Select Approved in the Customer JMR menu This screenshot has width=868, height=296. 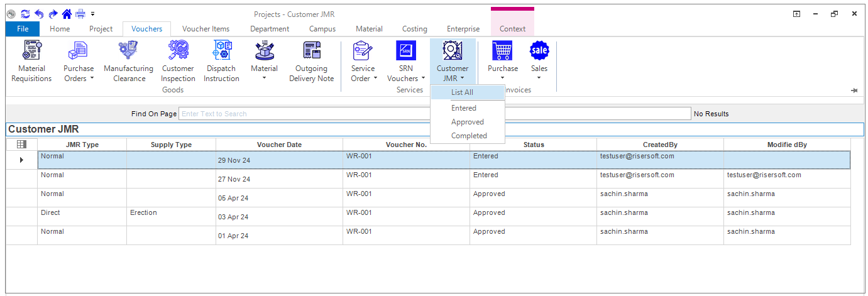tap(467, 122)
